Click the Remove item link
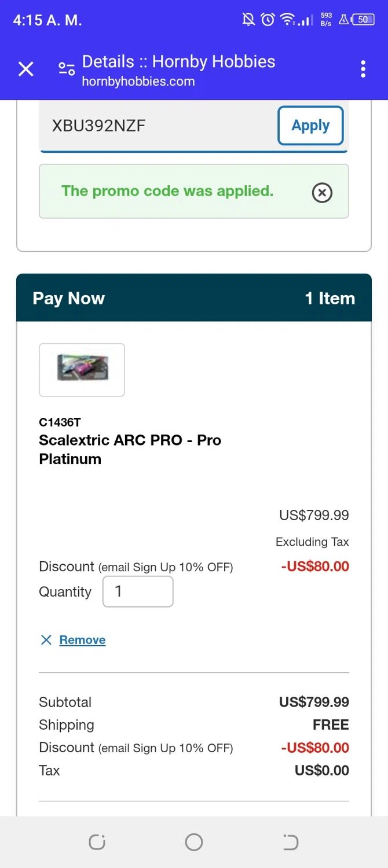388x868 pixels. click(82, 640)
